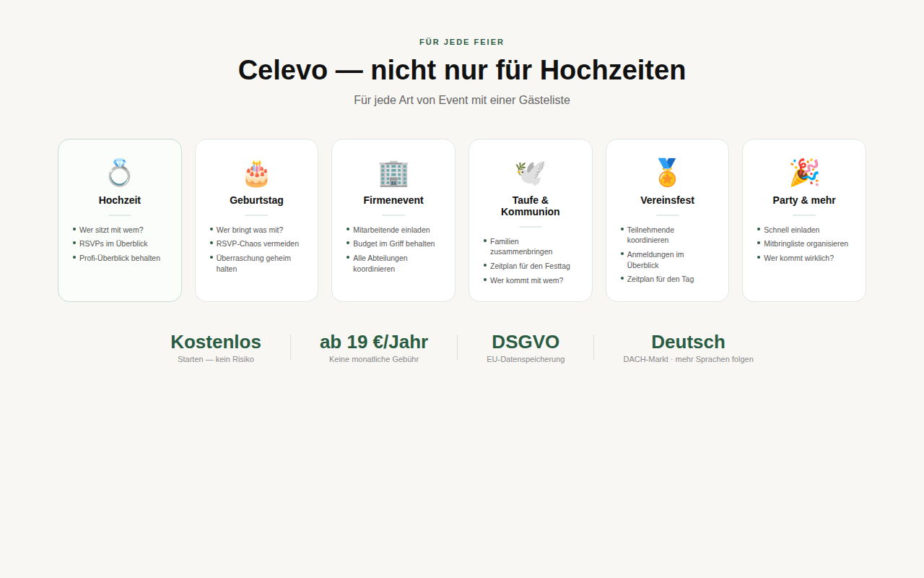Click the office building Firmenevent icon
The height and width of the screenshot is (578, 924).
393,172
